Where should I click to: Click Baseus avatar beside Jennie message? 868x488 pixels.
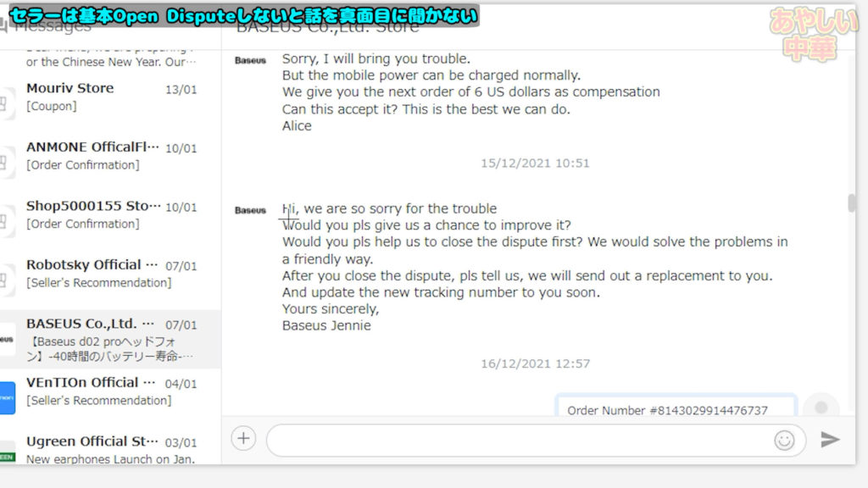[250, 210]
